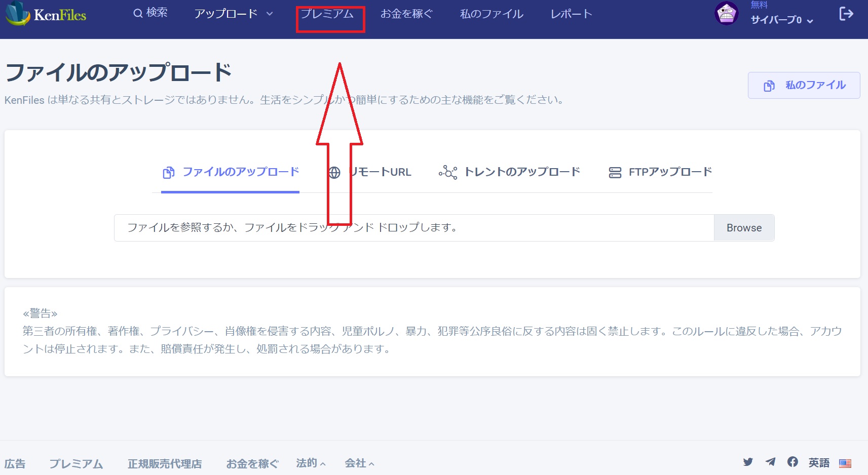
Task: Click the KenFiles logo
Action: point(46,15)
